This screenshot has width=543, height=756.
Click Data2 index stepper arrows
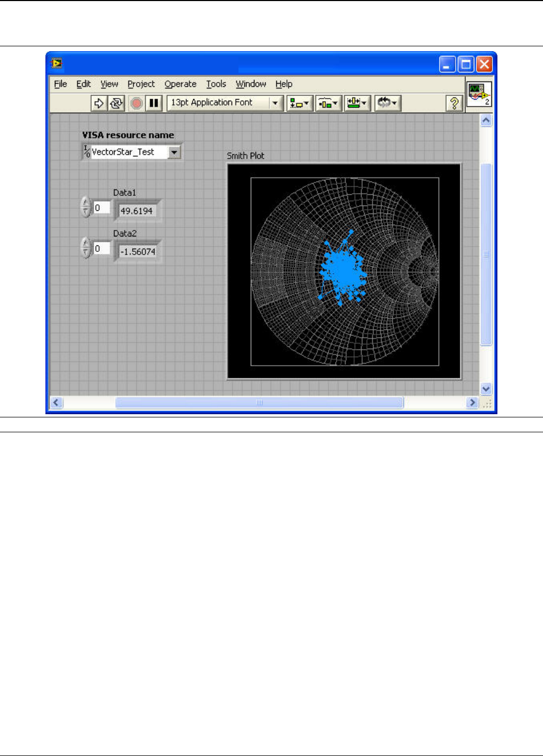[x=86, y=248]
